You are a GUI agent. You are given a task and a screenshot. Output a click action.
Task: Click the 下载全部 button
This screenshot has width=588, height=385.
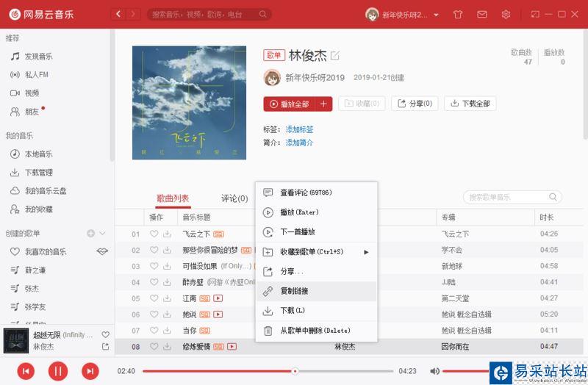pyautogui.click(x=470, y=104)
